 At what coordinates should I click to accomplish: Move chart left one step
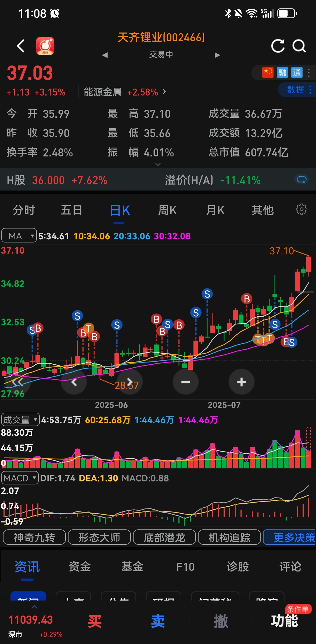click(74, 382)
